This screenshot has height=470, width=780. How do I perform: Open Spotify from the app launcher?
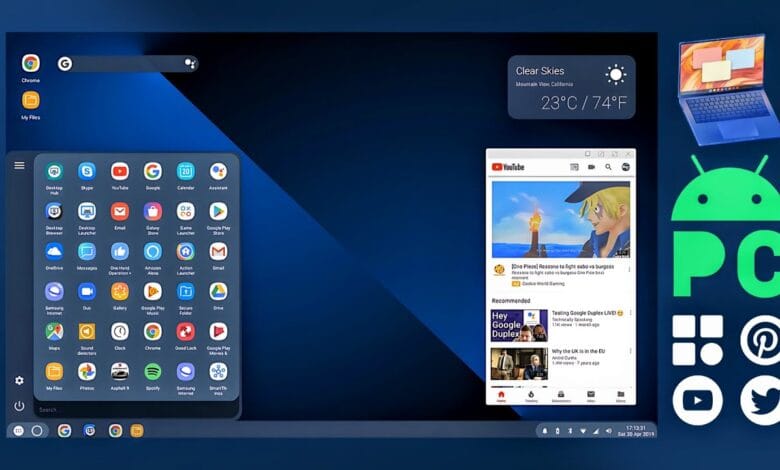click(153, 372)
